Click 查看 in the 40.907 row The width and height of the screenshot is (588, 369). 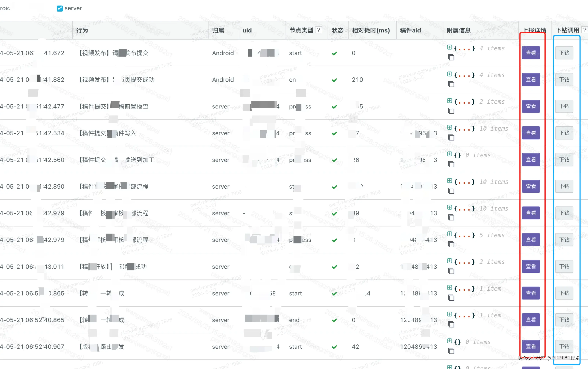point(531,346)
